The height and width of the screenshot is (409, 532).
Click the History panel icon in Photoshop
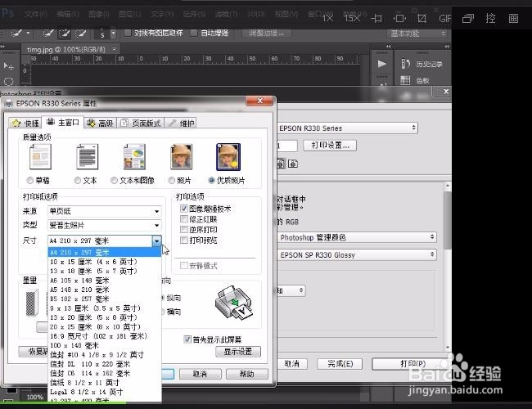click(405, 64)
